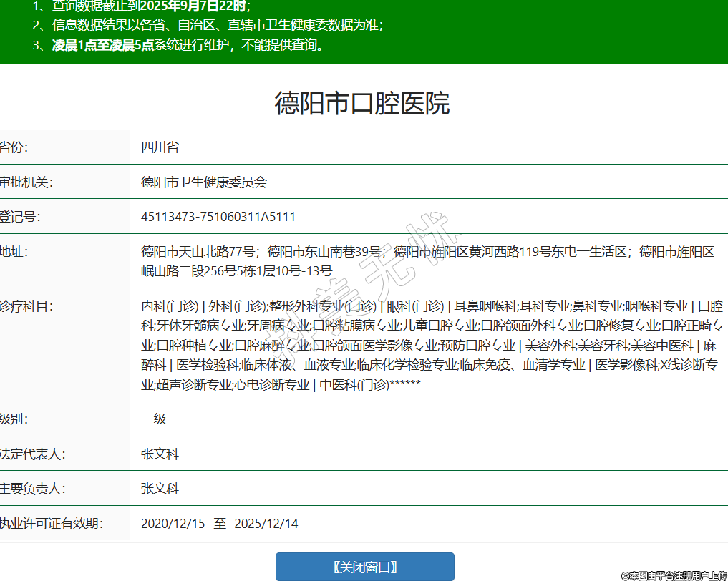Click the validity dates 2020/12/15 -至- 2025/12/14
Screen dimensions: 728x581
coord(220,524)
